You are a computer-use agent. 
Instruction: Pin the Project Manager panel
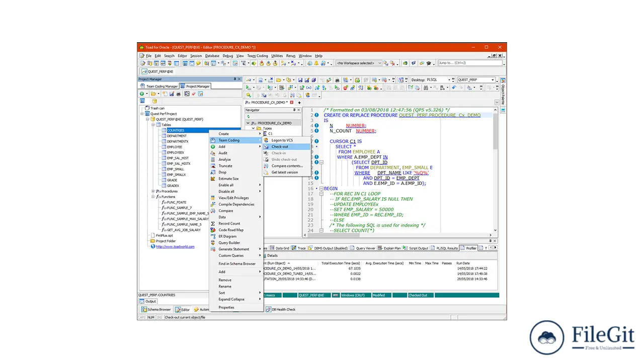(x=235, y=79)
